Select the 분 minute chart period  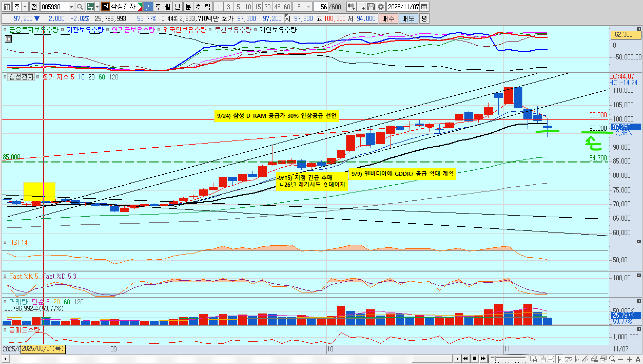coord(188,7)
